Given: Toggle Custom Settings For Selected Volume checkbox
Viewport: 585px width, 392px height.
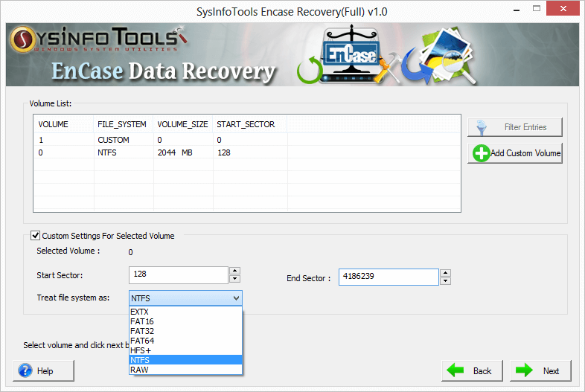Looking at the screenshot, I should pyautogui.click(x=36, y=235).
